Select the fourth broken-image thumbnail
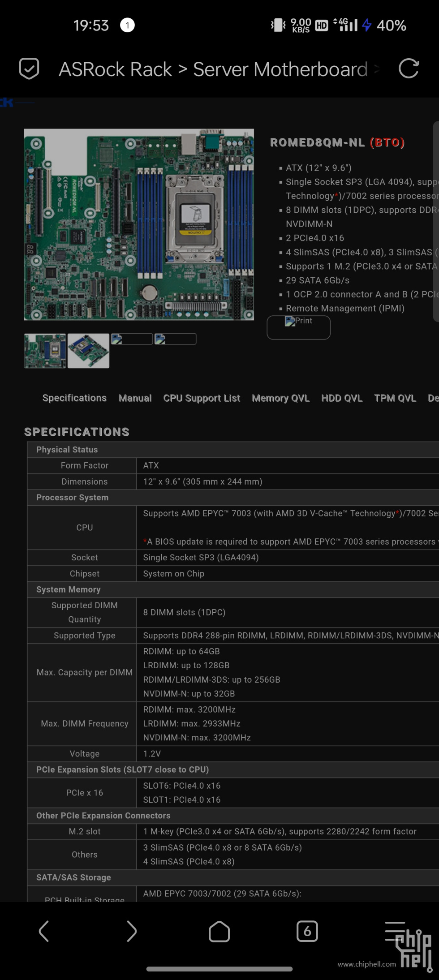 [175, 339]
